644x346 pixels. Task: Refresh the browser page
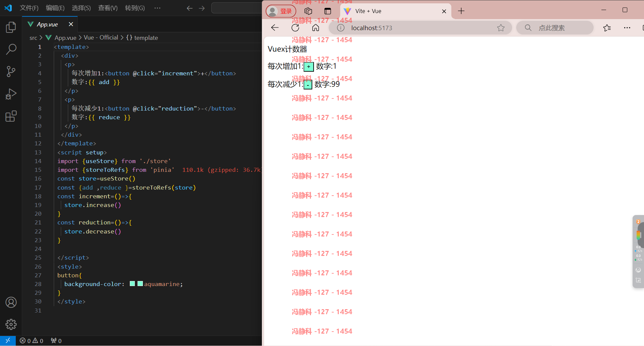click(295, 28)
